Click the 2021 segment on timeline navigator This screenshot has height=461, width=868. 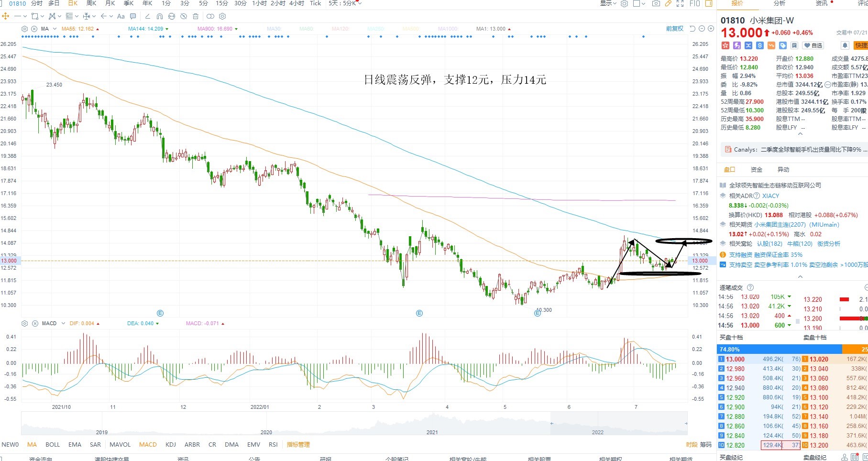coord(432,432)
